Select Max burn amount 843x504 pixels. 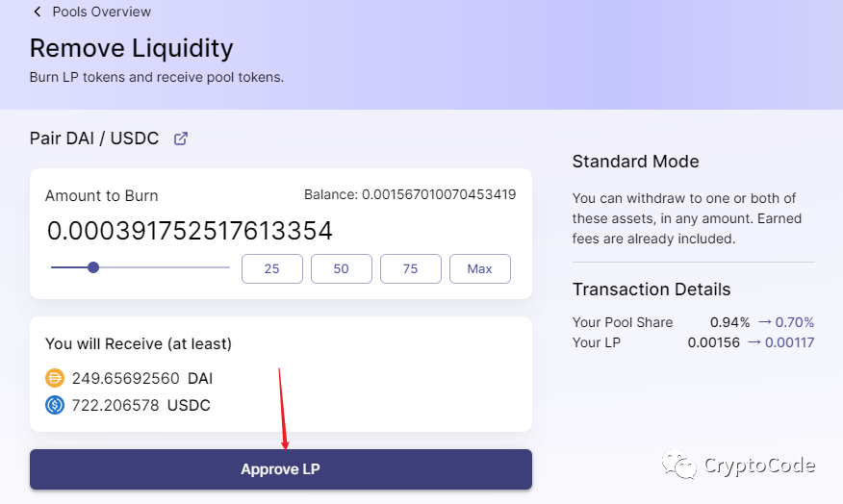[x=480, y=268]
